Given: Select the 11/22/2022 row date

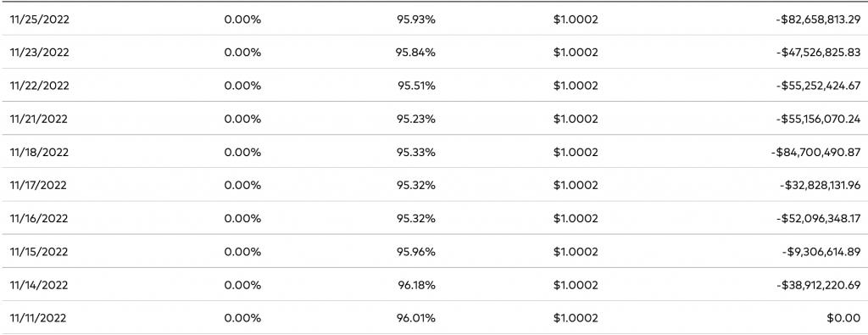Looking at the screenshot, I should (x=39, y=86).
